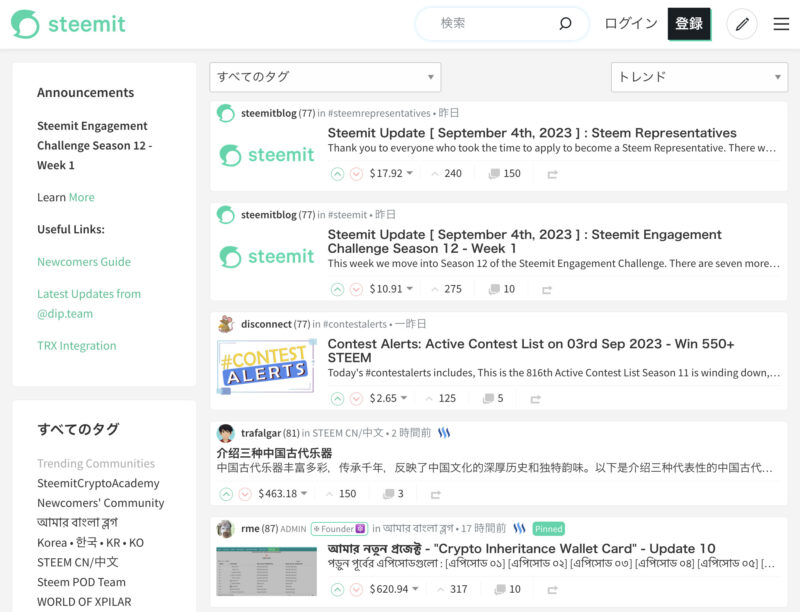Click the rme author name

(250, 529)
